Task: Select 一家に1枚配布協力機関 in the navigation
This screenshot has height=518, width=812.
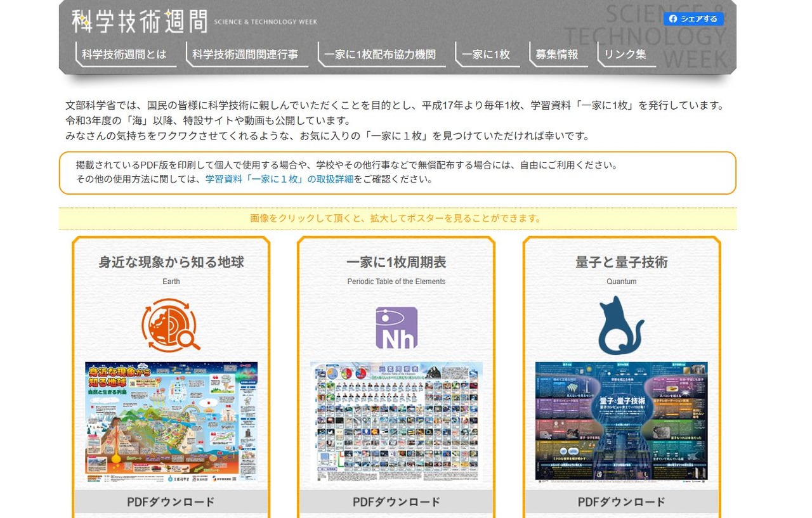Action: [x=381, y=55]
